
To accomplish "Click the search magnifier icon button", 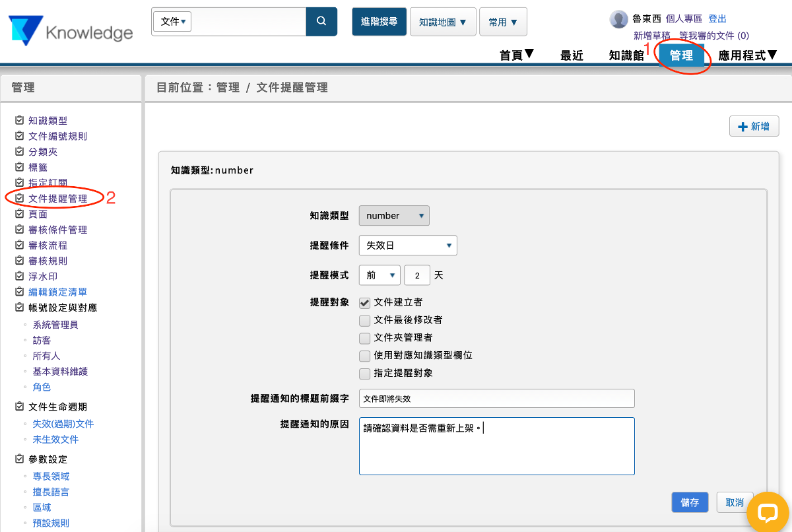I will click(321, 21).
